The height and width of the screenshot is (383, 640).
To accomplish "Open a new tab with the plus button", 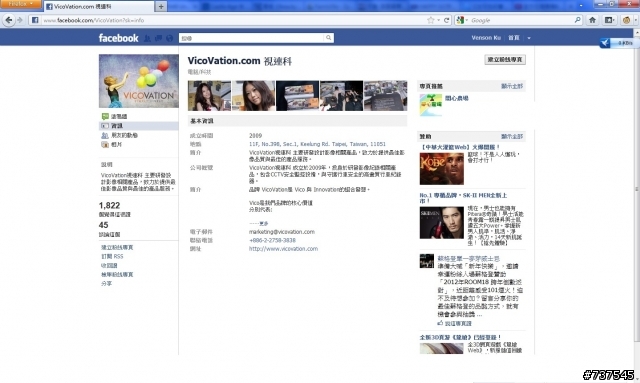I will [x=161, y=7].
